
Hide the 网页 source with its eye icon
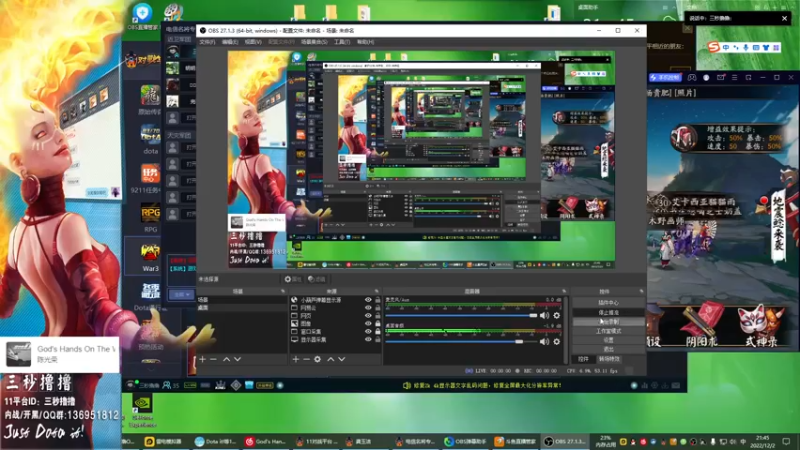(368, 316)
